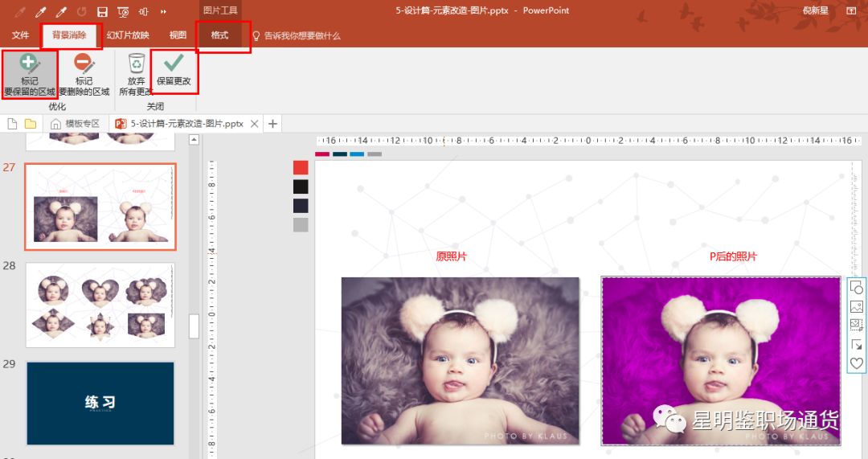Open the template zone (模板专区) tab
The image size is (868, 459).
tap(75, 124)
